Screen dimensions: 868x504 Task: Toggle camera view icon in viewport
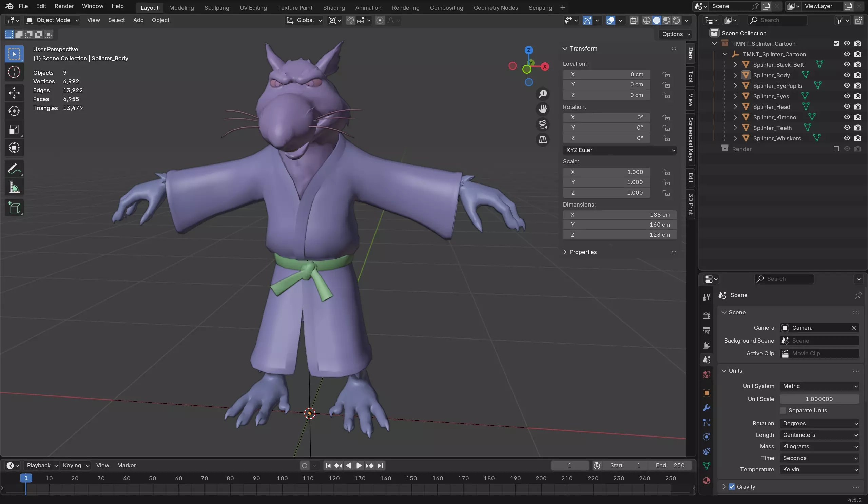click(543, 124)
